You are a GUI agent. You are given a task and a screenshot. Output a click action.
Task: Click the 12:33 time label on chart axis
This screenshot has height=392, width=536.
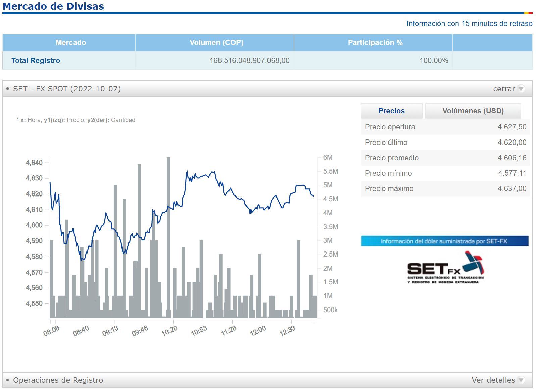[287, 331]
